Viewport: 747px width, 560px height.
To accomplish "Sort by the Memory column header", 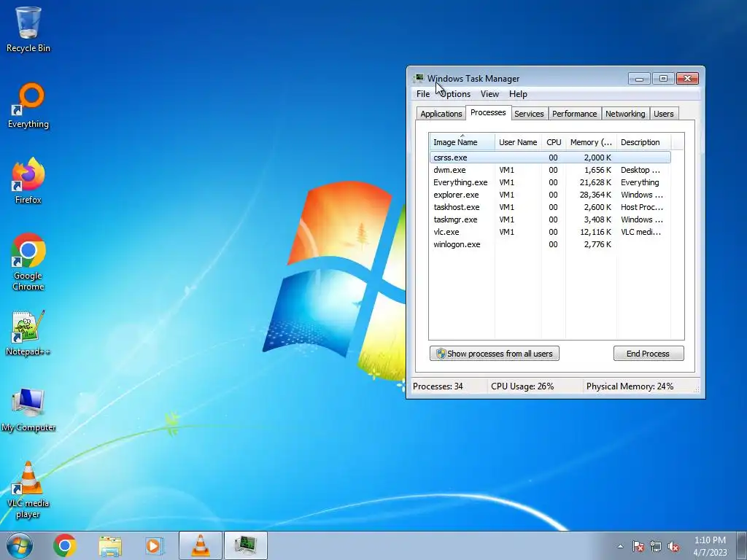I will (x=591, y=142).
